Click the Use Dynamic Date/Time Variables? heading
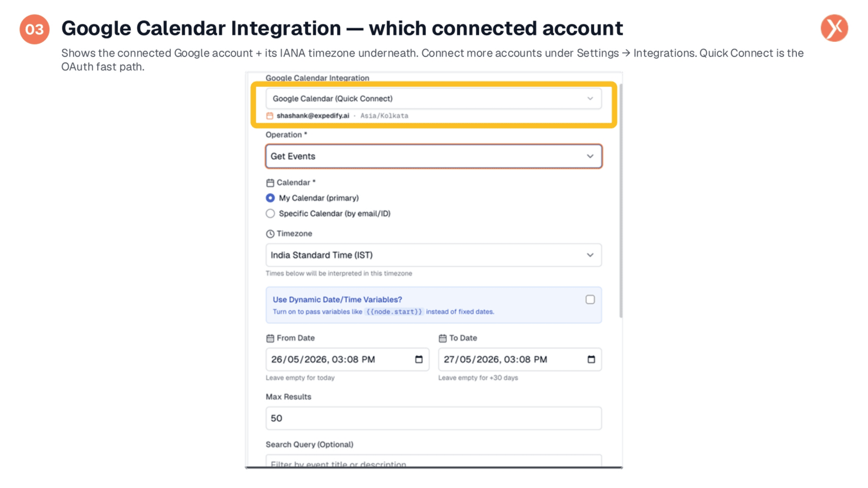Viewport: 868px width, 488px height. (x=337, y=299)
